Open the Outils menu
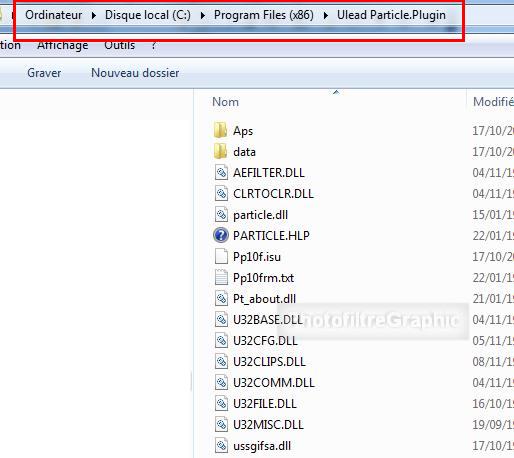This screenshot has width=514, height=458. pyautogui.click(x=120, y=45)
